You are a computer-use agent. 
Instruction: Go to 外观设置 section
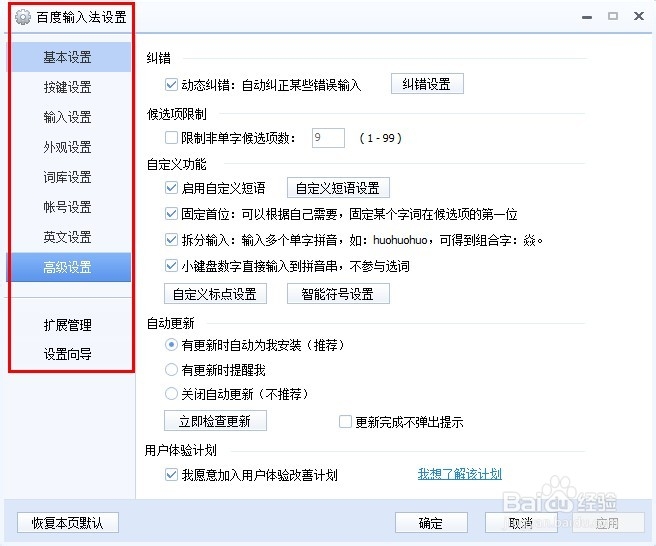point(69,147)
